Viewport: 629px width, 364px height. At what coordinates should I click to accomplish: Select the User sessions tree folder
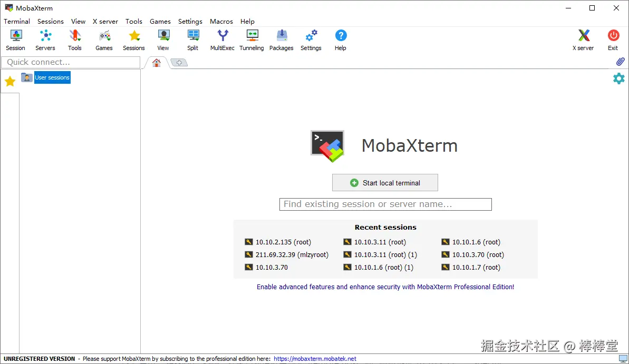pos(52,77)
